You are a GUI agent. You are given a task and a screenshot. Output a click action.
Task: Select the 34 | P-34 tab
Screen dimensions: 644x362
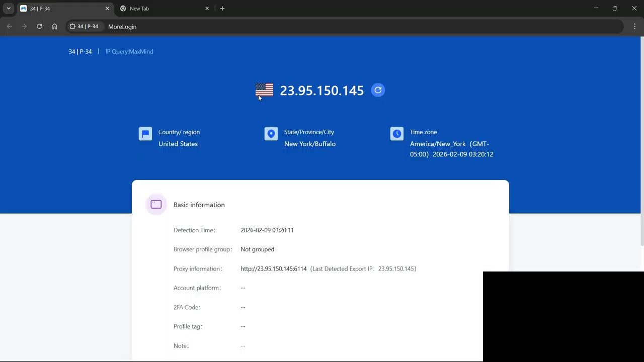[x=64, y=9]
